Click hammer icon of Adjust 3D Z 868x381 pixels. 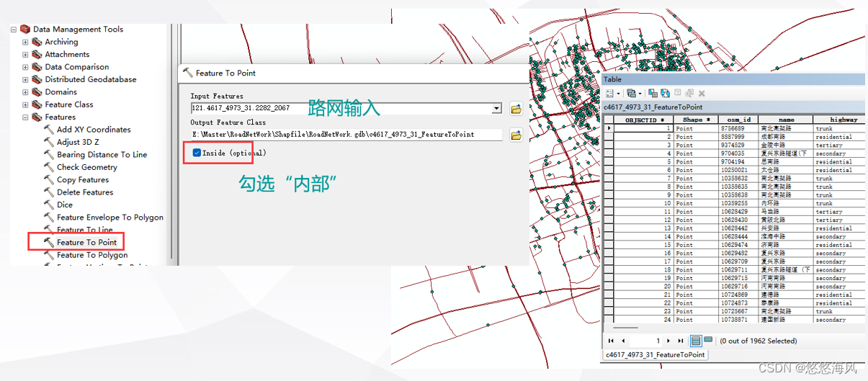pyautogui.click(x=49, y=142)
